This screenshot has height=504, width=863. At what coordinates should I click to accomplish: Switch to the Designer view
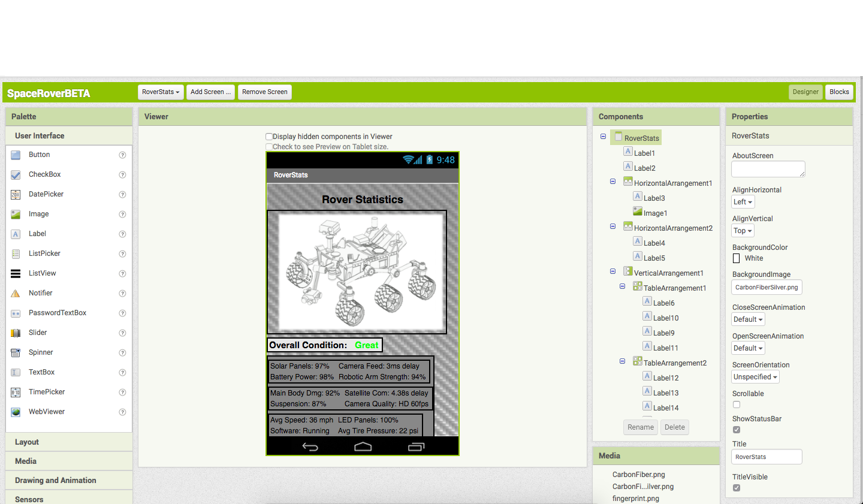(x=805, y=92)
